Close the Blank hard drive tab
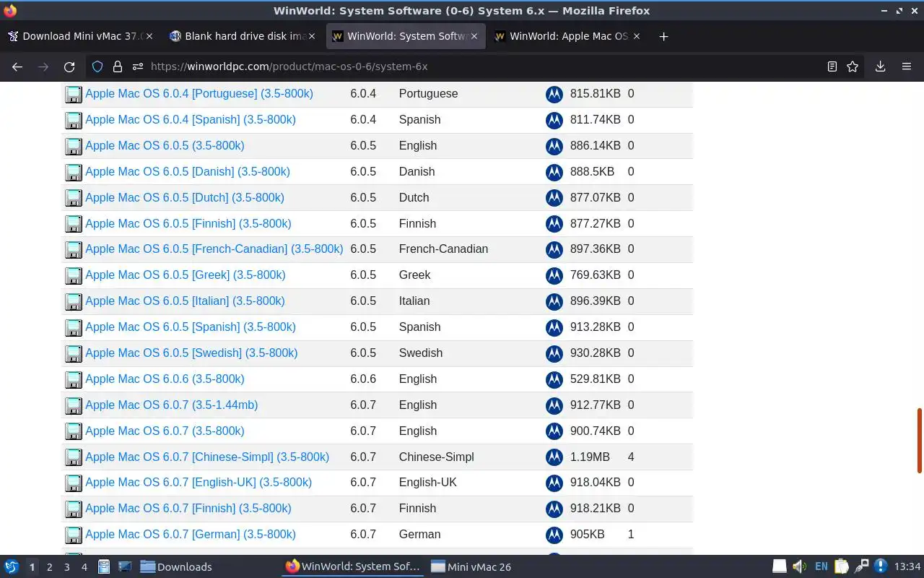Screen dimensions: 924x578 point(312,36)
